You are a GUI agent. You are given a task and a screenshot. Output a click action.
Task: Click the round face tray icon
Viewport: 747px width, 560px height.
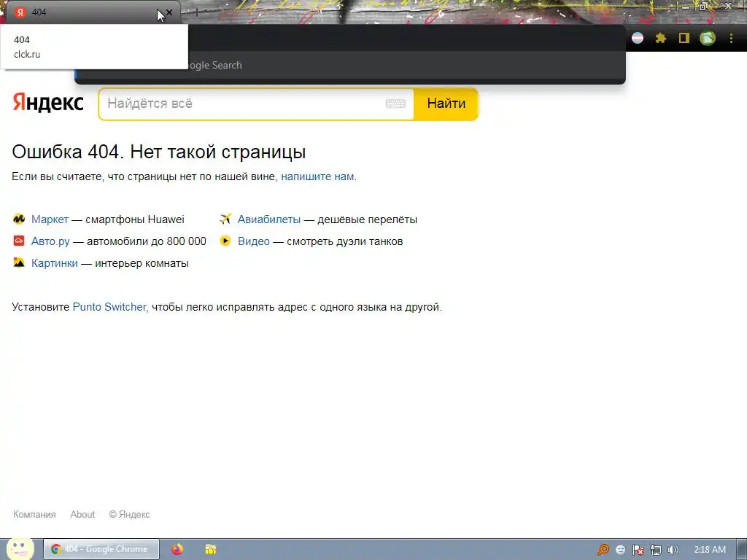click(620, 550)
